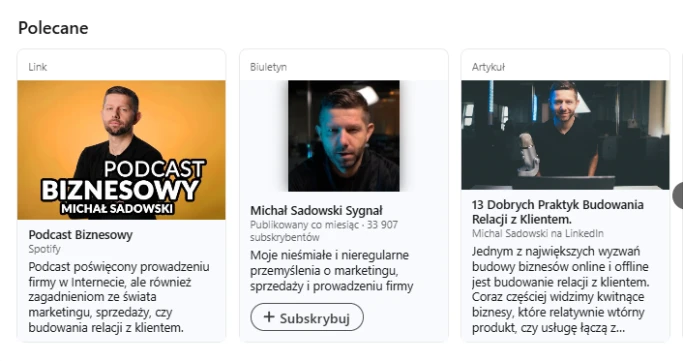Open the Michał Sadowski Sygnał newsletter photo

coord(344,136)
